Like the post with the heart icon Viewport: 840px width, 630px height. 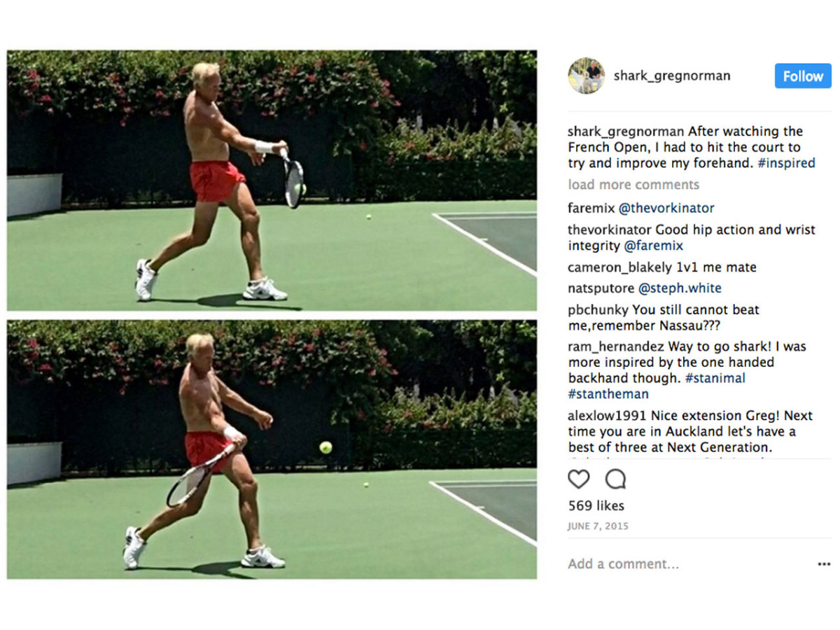pyautogui.click(x=580, y=480)
